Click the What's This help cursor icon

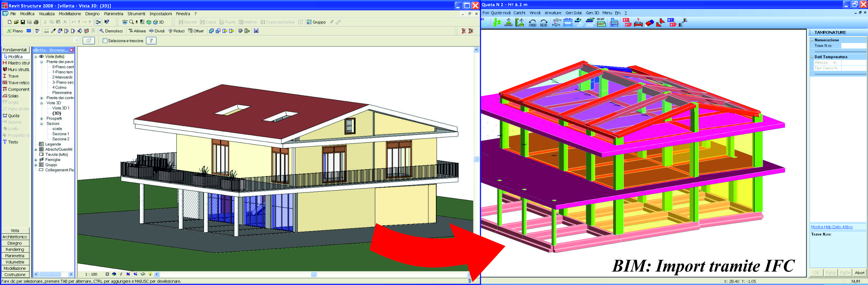pos(107,22)
